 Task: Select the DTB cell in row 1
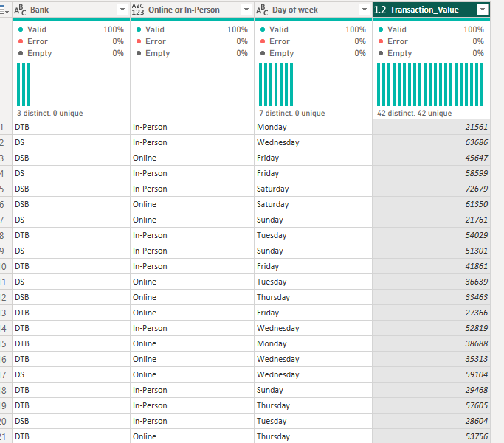[71, 127]
